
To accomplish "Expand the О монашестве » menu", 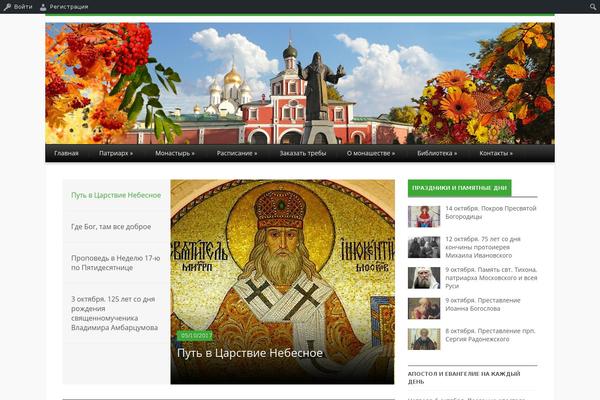I will click(x=371, y=153).
